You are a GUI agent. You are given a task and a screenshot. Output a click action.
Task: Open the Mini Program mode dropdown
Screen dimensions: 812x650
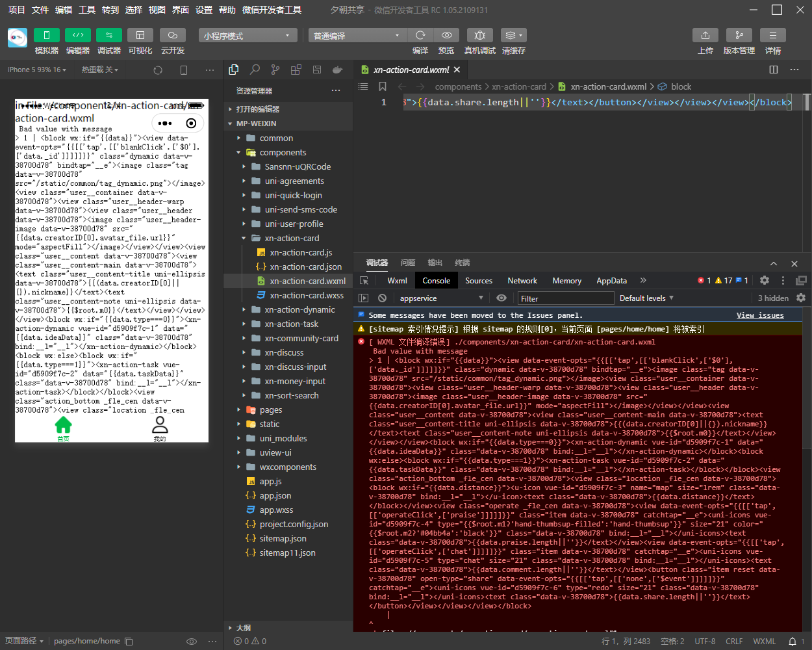pyautogui.click(x=247, y=36)
